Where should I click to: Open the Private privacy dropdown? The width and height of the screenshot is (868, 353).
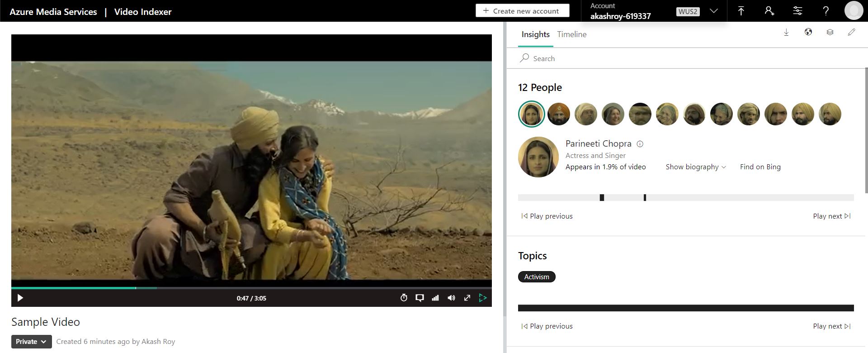[31, 342]
